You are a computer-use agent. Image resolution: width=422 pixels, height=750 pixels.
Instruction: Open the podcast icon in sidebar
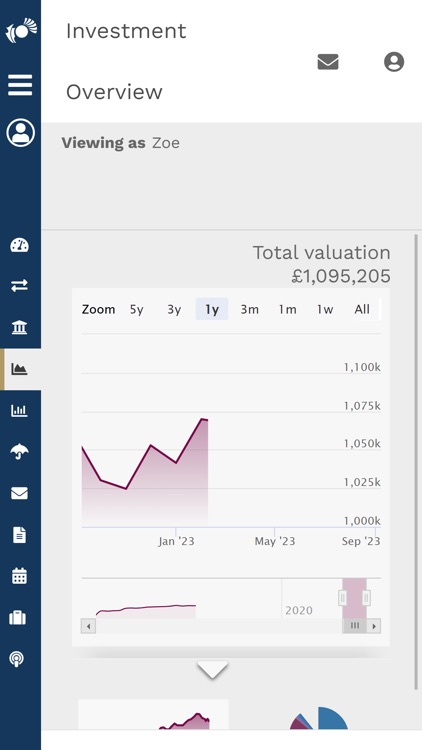[17, 659]
